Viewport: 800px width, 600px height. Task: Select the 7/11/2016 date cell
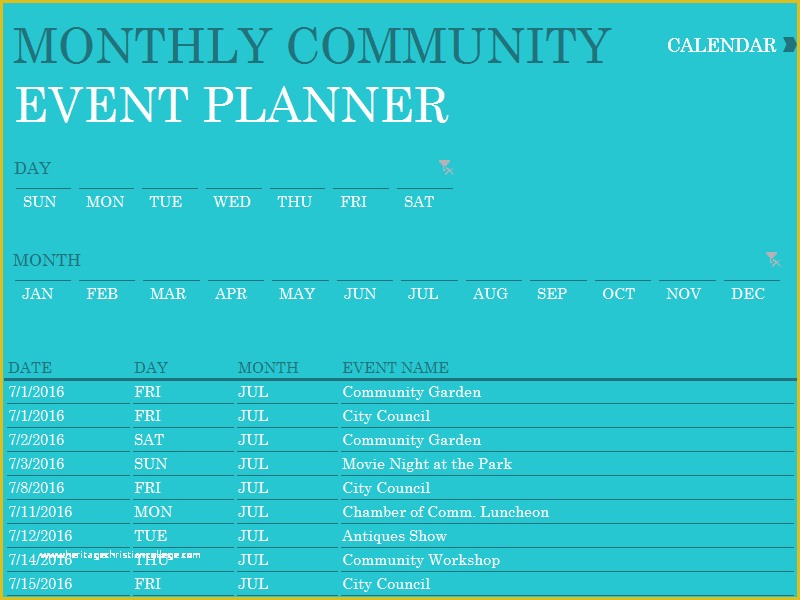click(x=69, y=512)
